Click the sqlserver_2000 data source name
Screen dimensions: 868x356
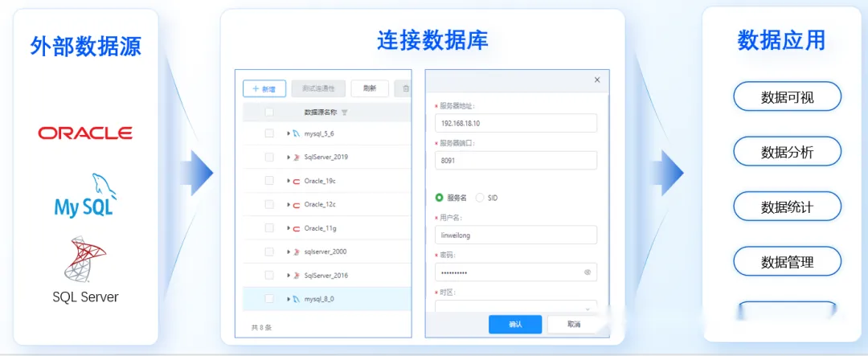pos(325,252)
